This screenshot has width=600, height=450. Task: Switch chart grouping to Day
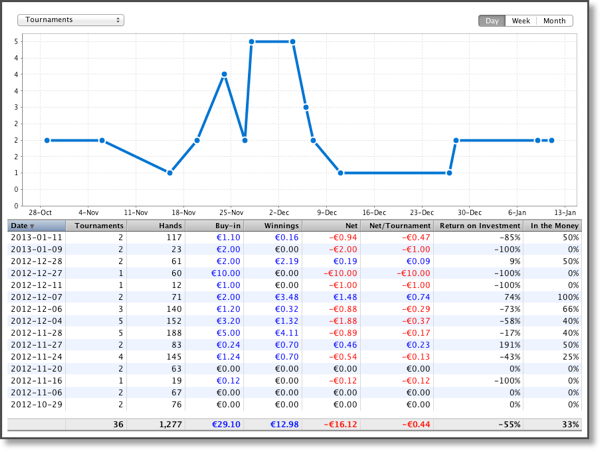click(x=492, y=21)
